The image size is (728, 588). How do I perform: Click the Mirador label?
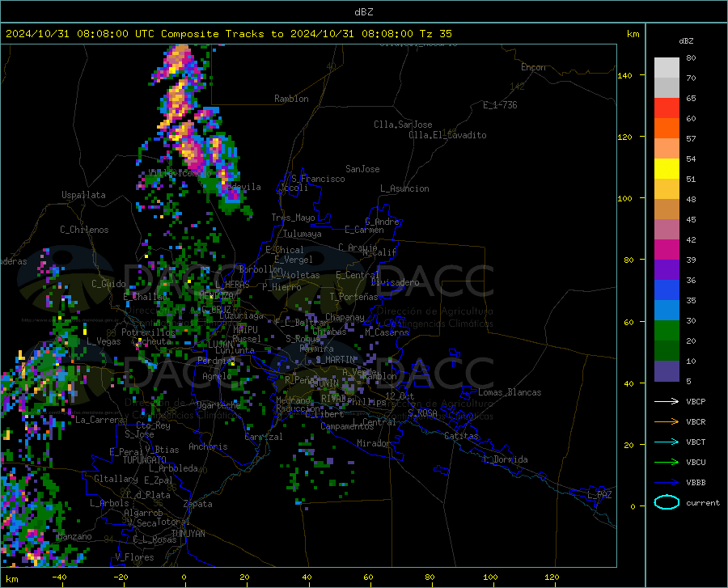coord(373,443)
